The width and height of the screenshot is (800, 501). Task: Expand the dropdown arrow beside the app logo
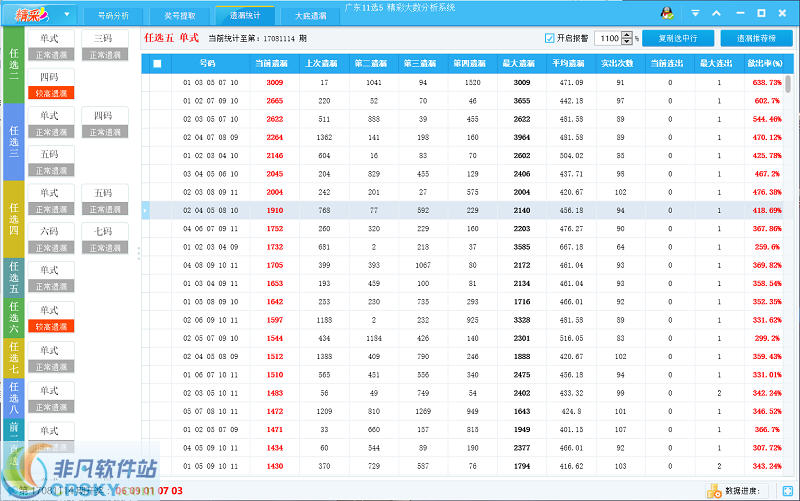(67, 15)
